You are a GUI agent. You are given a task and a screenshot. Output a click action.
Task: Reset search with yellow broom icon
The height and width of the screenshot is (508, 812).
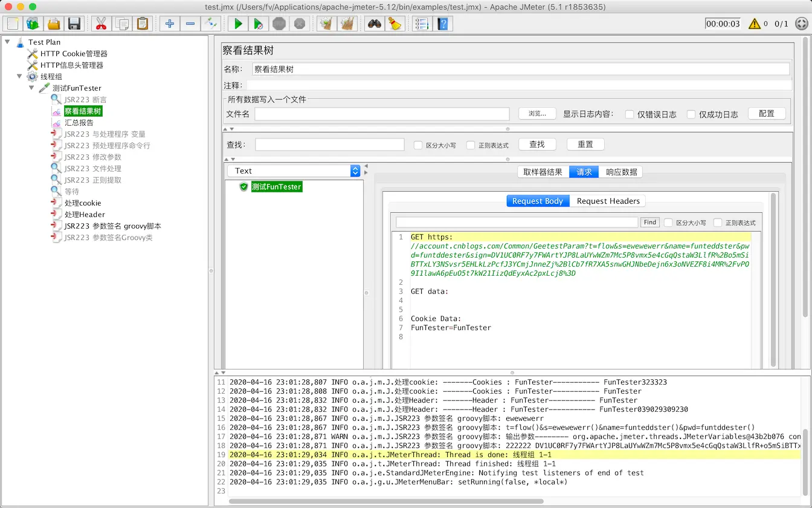(395, 24)
